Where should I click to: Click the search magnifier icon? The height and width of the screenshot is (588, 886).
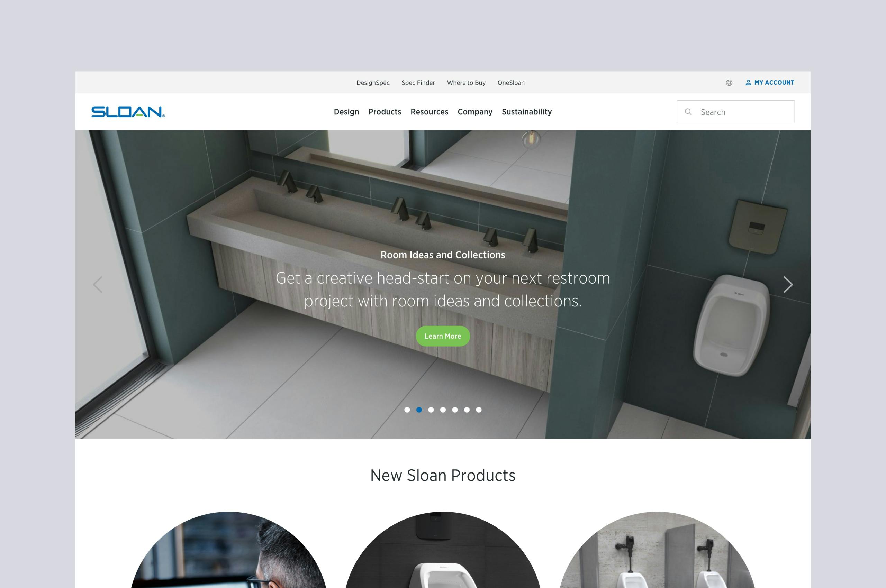(x=688, y=112)
